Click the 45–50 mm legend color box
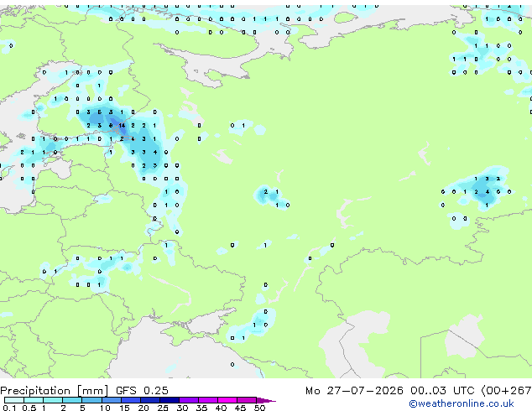 [x=247, y=400]
